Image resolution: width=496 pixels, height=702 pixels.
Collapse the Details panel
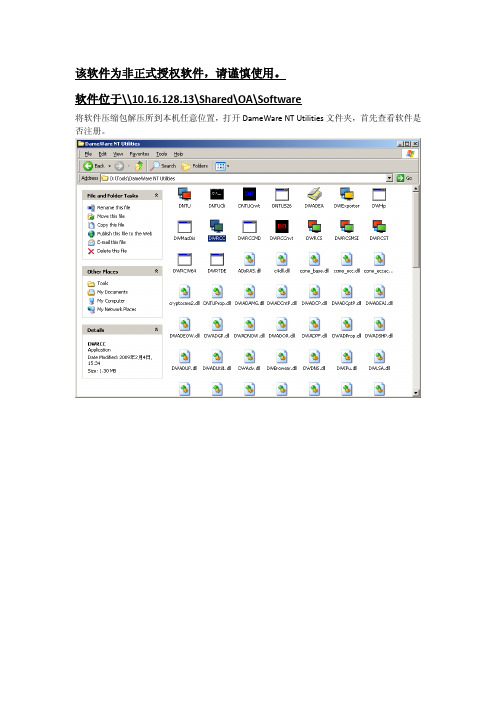(x=157, y=330)
